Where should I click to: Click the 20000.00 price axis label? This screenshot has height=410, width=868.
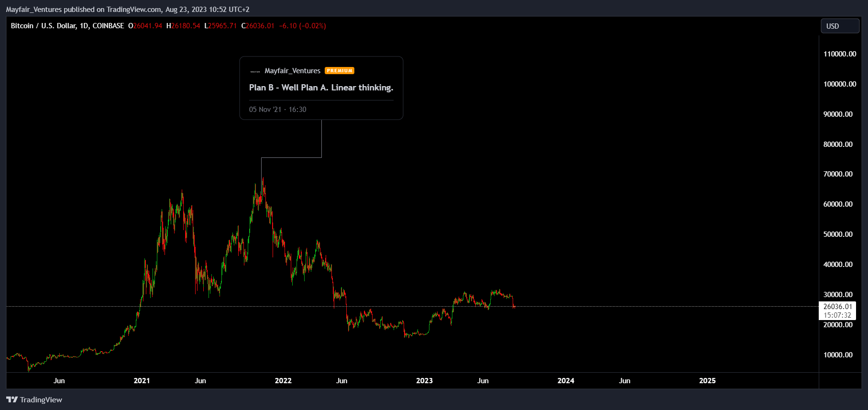(x=838, y=325)
